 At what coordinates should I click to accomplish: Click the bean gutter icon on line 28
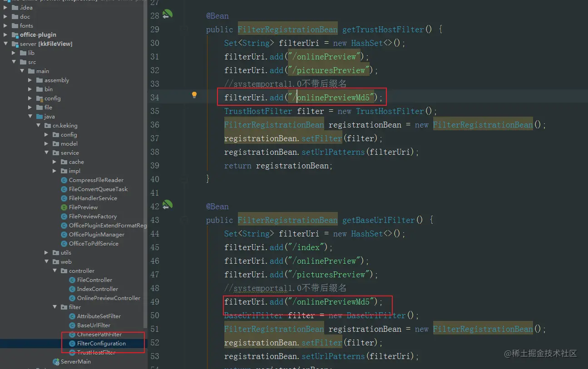coord(168,15)
